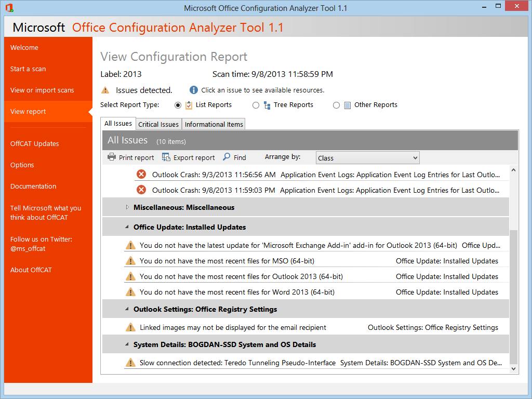
Task: Select the Other Reports radio button
Action: coord(336,105)
